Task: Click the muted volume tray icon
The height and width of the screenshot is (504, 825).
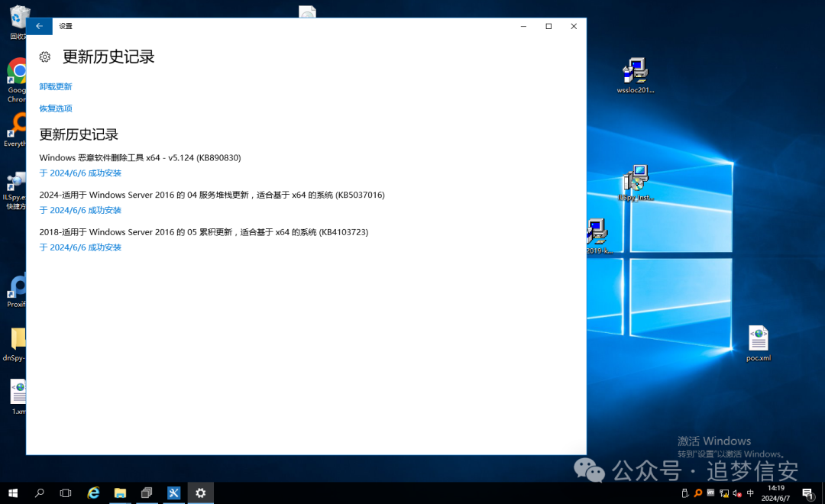Action: click(x=737, y=493)
